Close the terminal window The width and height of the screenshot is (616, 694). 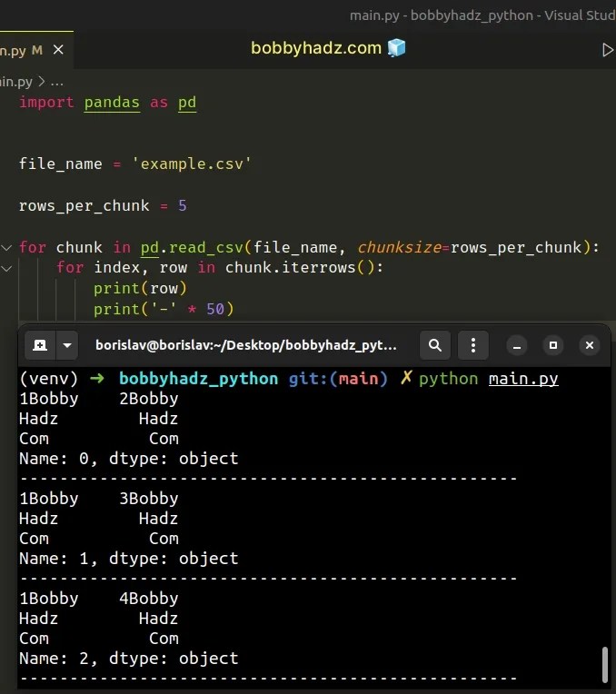pos(590,345)
